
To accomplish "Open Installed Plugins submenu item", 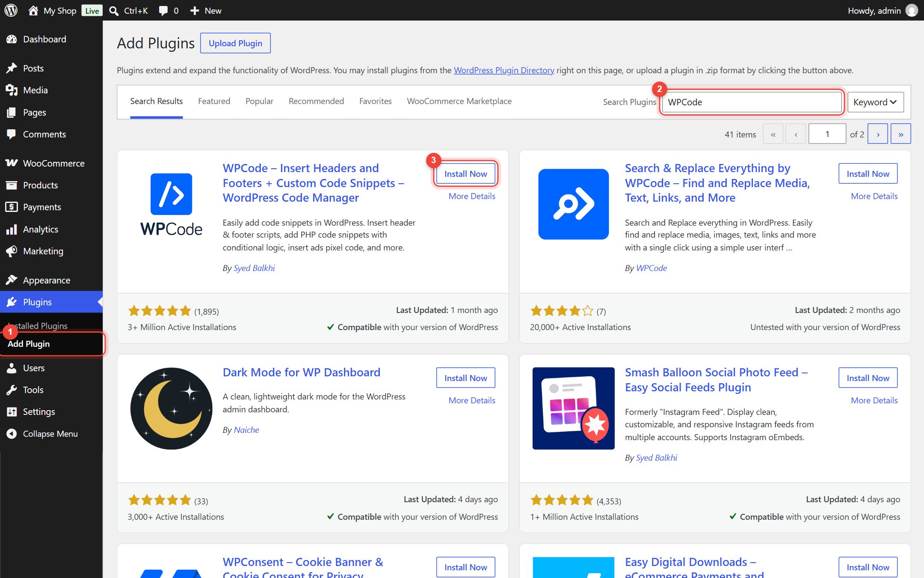I will pyautogui.click(x=38, y=326).
